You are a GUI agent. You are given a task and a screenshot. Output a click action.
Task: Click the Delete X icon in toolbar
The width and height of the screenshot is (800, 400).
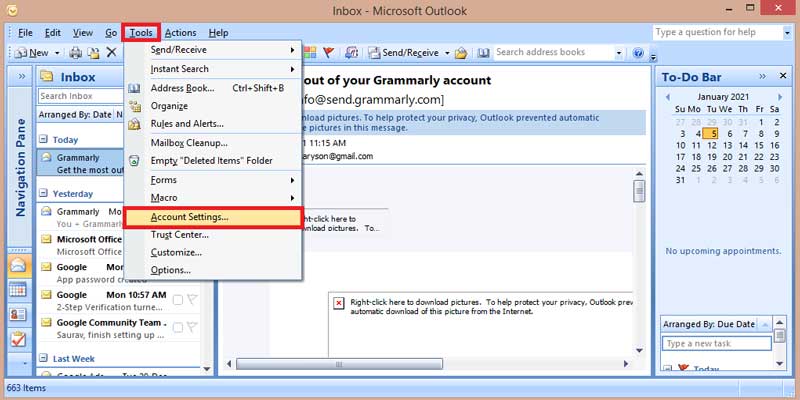click(111, 52)
